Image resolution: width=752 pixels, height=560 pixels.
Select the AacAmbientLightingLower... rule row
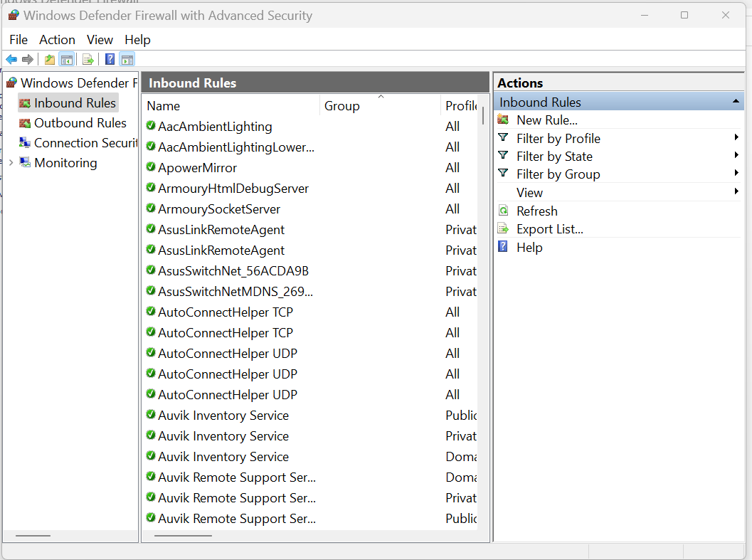[310, 147]
